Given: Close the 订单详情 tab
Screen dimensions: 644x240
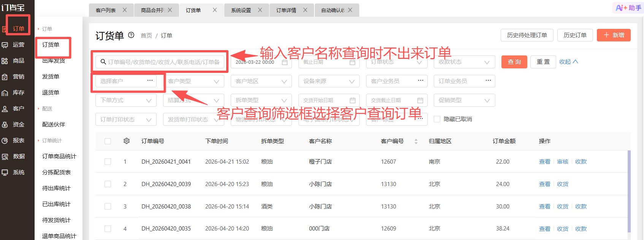Looking at the screenshot, I should [305, 10].
